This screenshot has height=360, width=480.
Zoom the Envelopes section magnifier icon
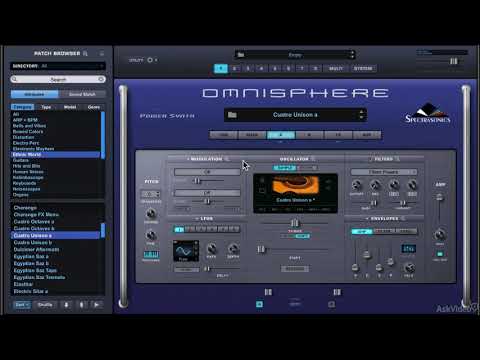[x=403, y=219]
